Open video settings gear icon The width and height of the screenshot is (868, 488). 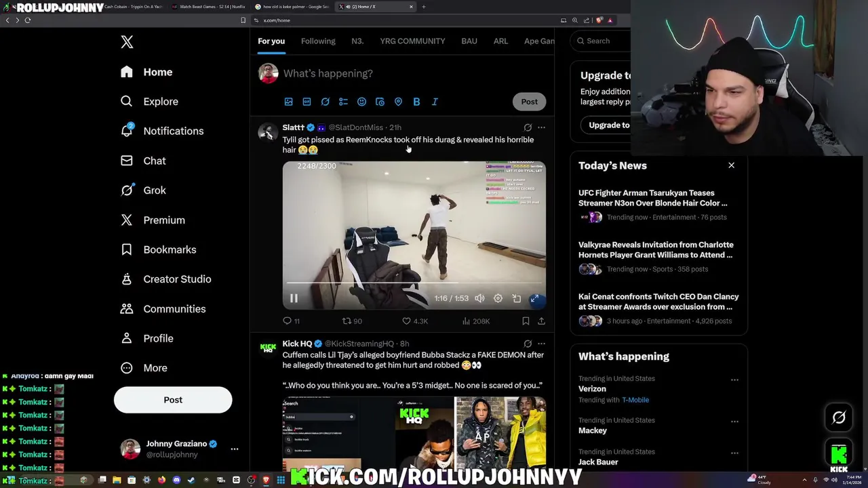(498, 298)
